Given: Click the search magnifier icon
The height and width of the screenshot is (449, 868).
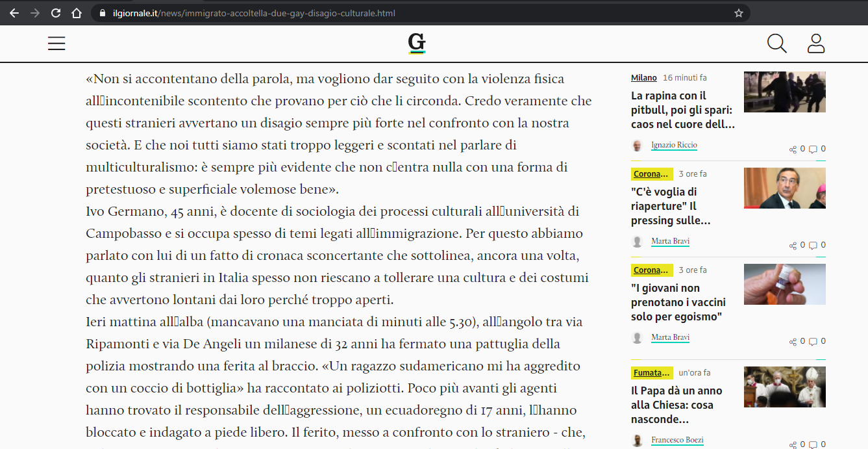Looking at the screenshot, I should [x=776, y=44].
